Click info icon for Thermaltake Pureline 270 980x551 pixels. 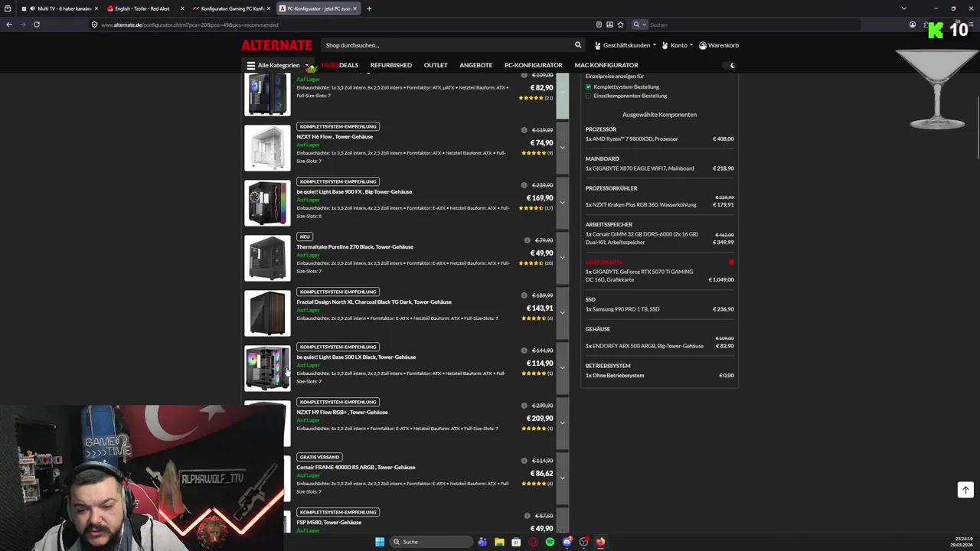[527, 240]
